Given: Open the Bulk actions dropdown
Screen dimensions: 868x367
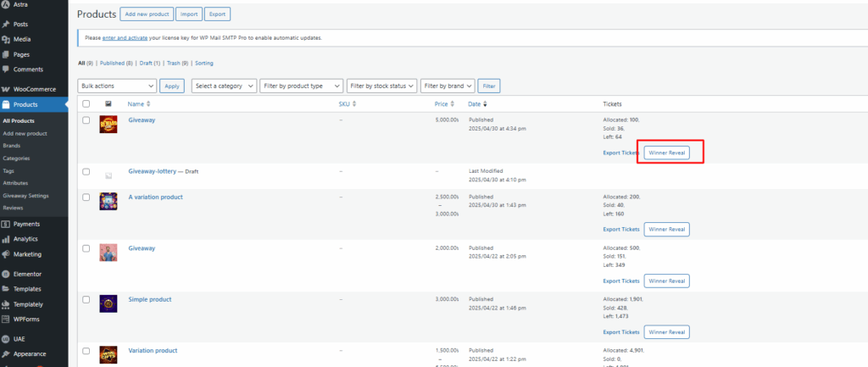Looking at the screenshot, I should (x=117, y=86).
